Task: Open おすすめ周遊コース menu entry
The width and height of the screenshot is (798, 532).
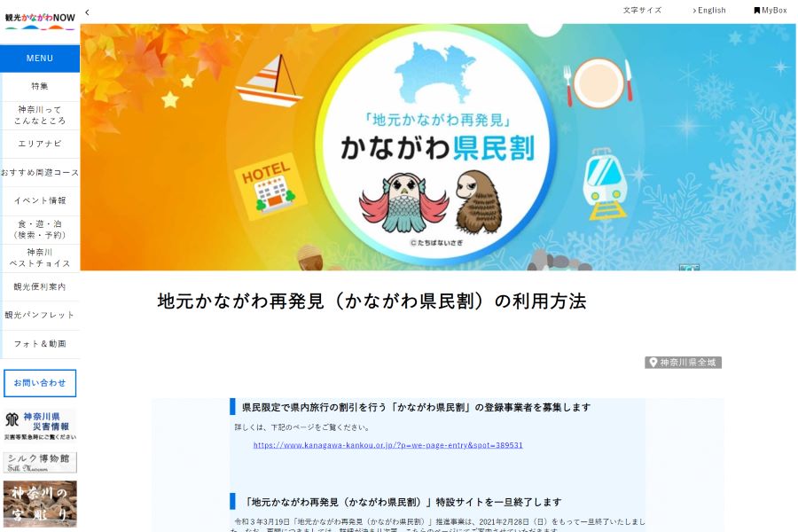Action: (x=40, y=172)
